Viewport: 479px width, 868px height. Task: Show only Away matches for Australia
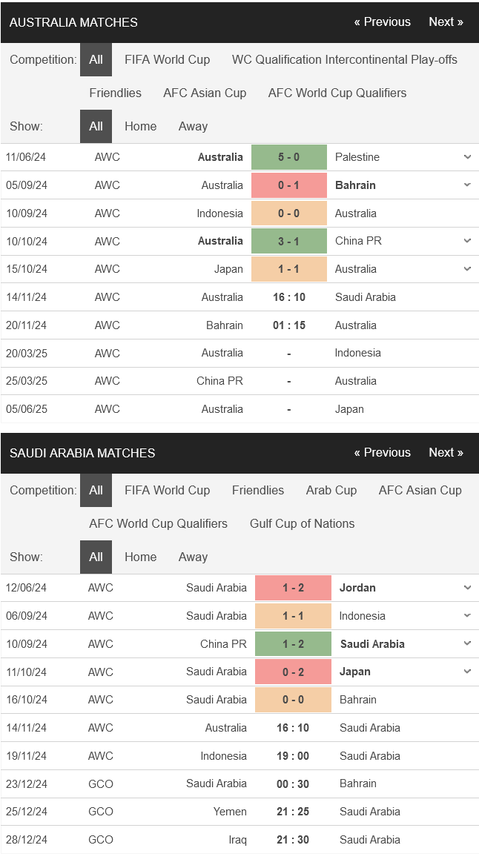(193, 126)
